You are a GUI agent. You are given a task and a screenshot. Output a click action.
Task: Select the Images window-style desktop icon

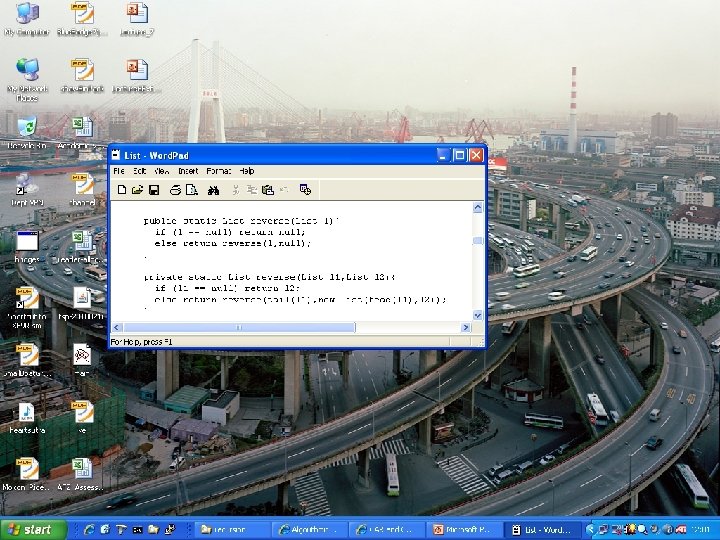[x=27, y=247]
